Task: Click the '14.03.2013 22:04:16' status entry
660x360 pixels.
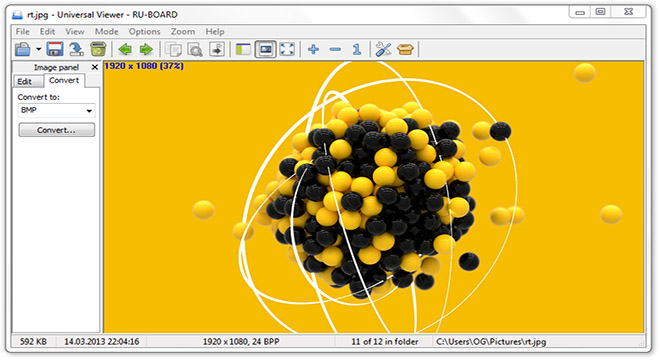Action: [x=101, y=341]
